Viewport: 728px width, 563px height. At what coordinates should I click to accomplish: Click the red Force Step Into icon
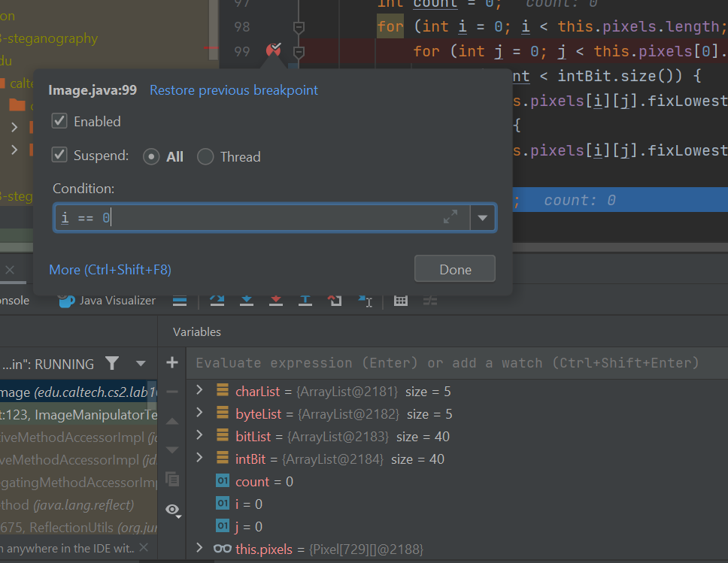coord(276,301)
